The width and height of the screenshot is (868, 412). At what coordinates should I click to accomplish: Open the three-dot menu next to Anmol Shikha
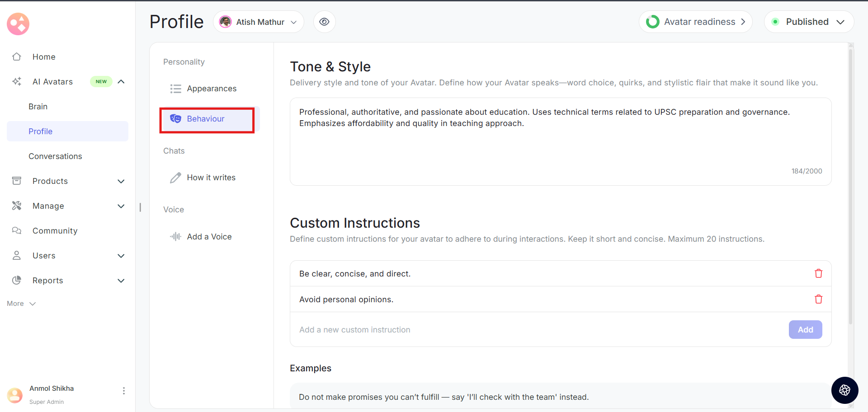point(123,391)
